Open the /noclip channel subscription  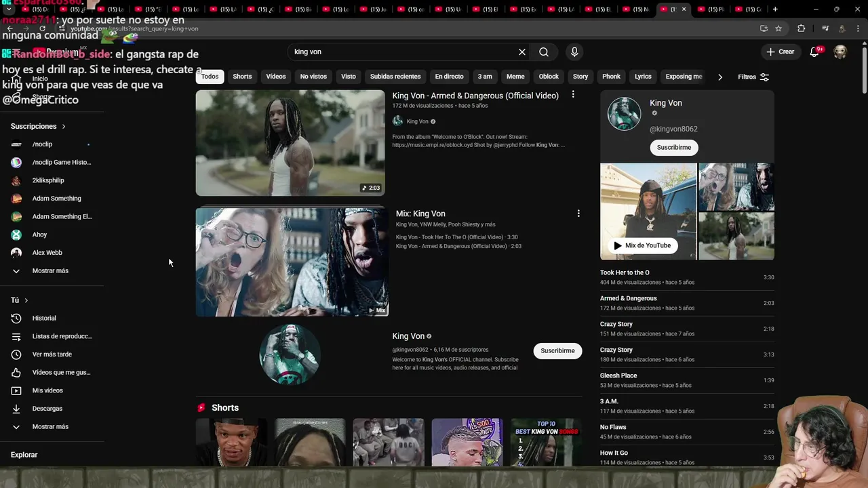click(52, 144)
